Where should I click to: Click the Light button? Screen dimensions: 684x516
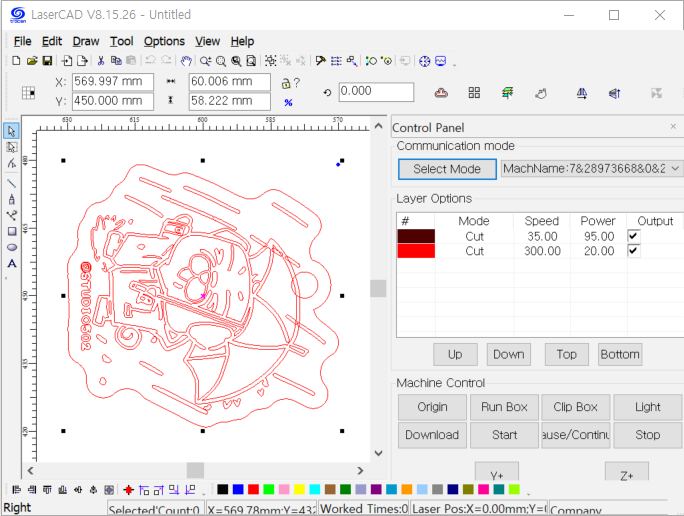647,407
